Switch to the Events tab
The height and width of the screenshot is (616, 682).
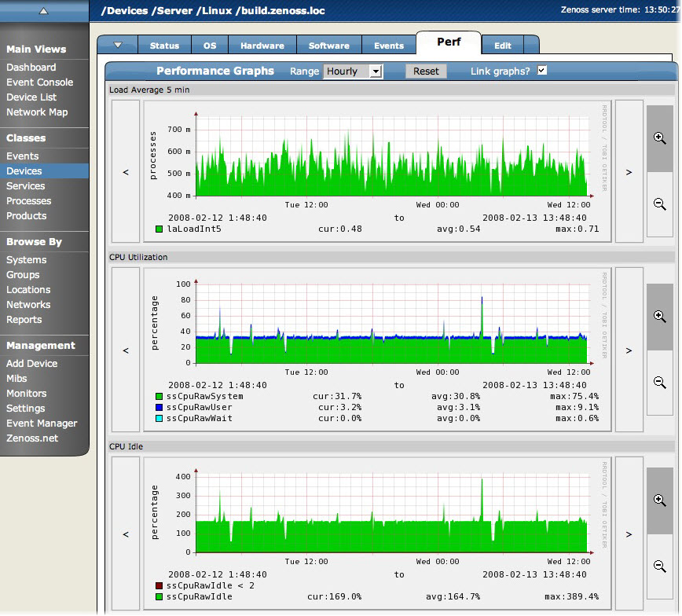pos(389,46)
